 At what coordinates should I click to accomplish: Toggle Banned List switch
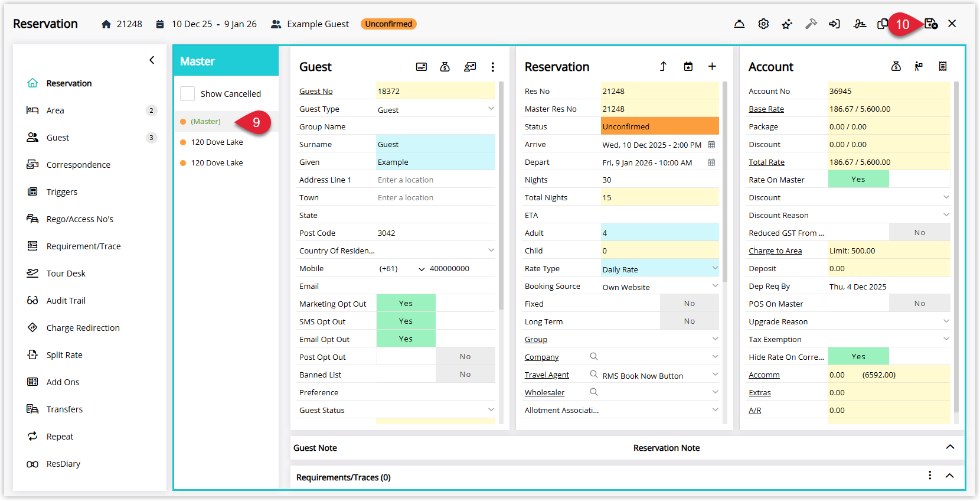(465, 374)
